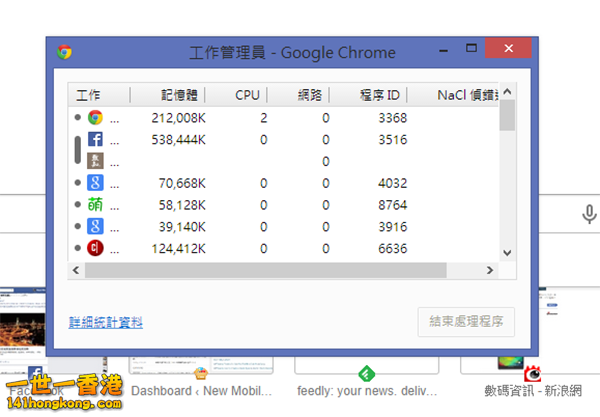Screen dimensions: 600x417
Task: Click the Dashboard tile favicon
Action: [x=201, y=373]
